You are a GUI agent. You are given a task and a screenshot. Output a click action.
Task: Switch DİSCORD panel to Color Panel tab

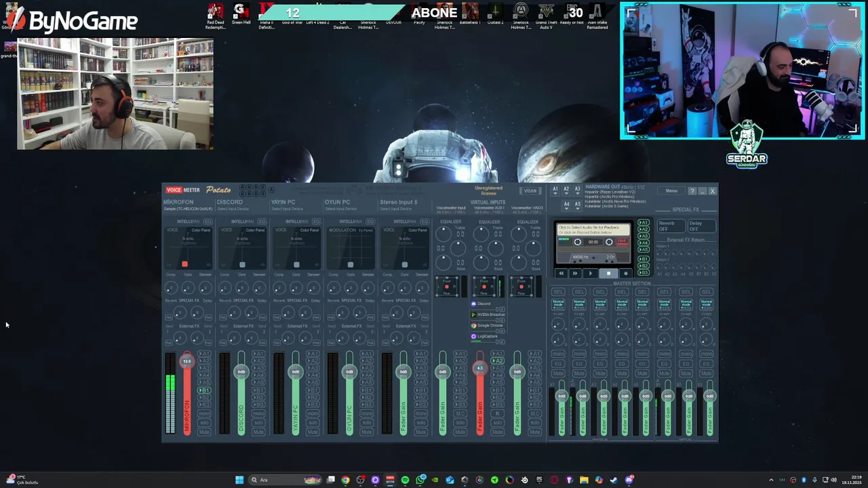click(x=255, y=230)
